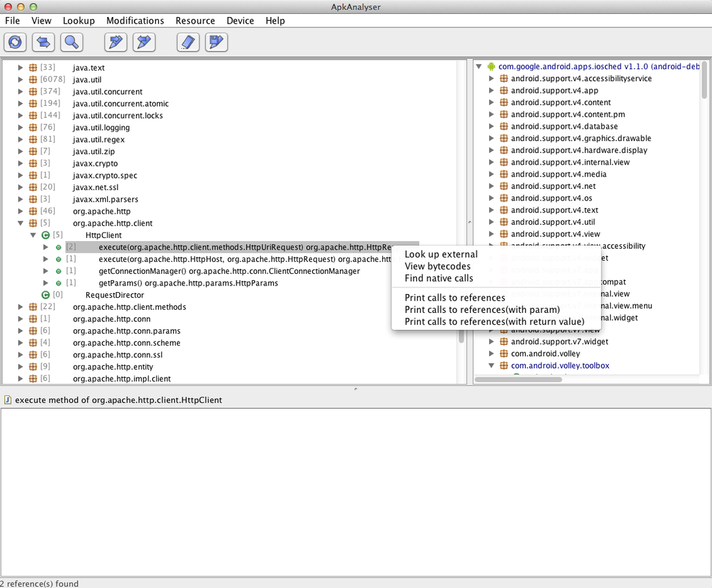Choose Look up external from context menu
712x588 pixels.
(x=496, y=254)
